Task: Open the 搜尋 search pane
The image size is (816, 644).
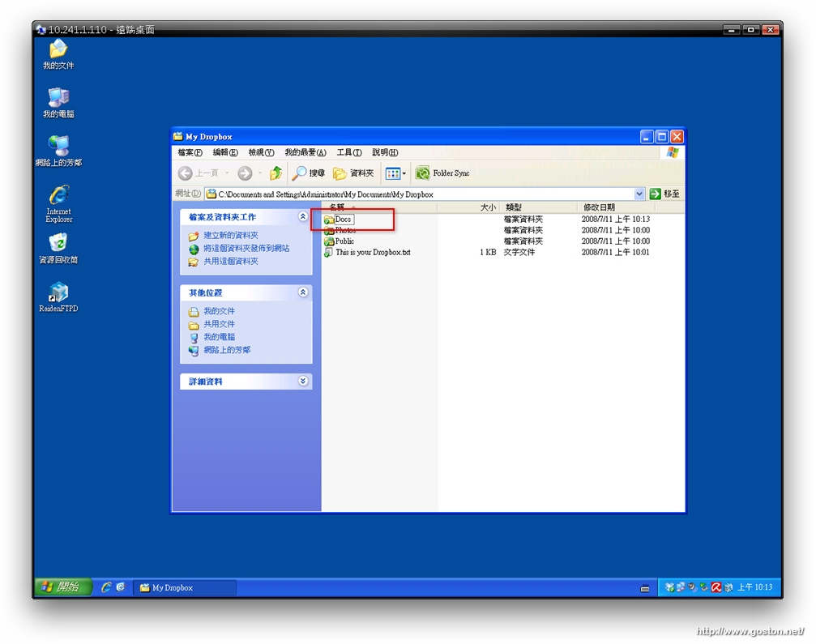Action: coord(308,173)
